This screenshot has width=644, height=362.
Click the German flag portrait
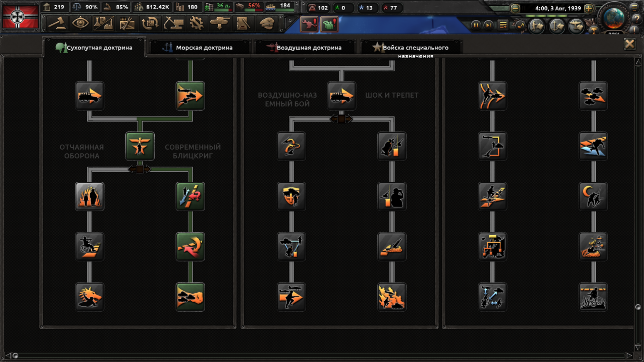click(20, 17)
